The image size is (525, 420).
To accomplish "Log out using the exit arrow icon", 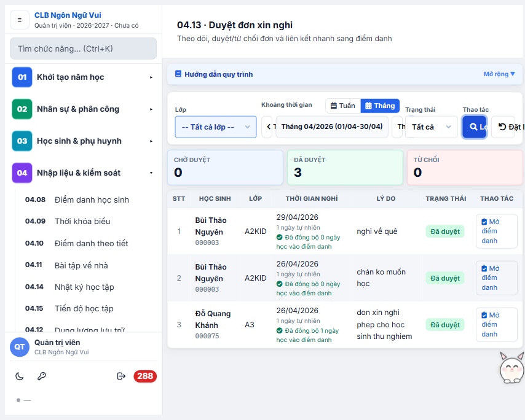I will [x=121, y=376].
